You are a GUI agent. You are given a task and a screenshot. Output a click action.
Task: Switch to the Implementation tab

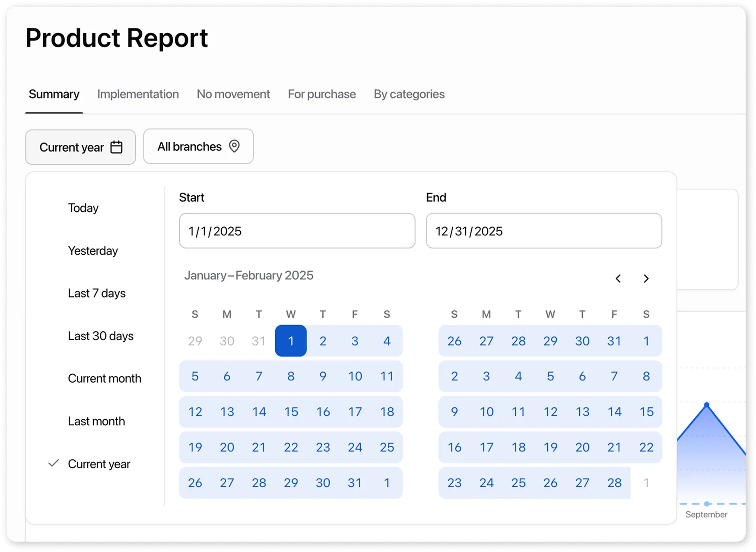click(138, 94)
